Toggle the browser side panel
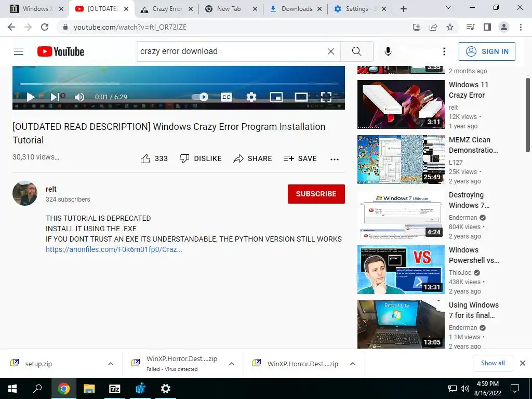 point(487,27)
